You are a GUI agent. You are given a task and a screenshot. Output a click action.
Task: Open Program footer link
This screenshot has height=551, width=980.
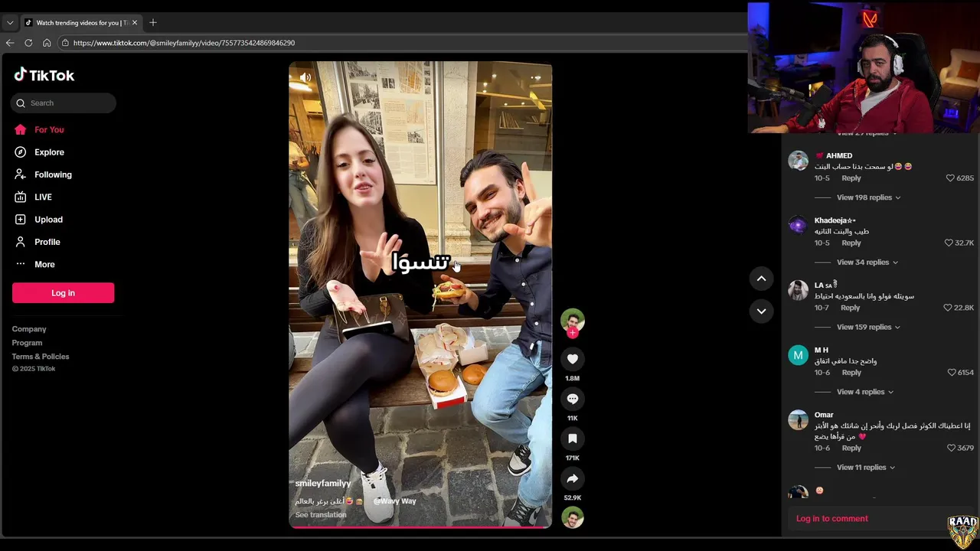click(x=27, y=343)
